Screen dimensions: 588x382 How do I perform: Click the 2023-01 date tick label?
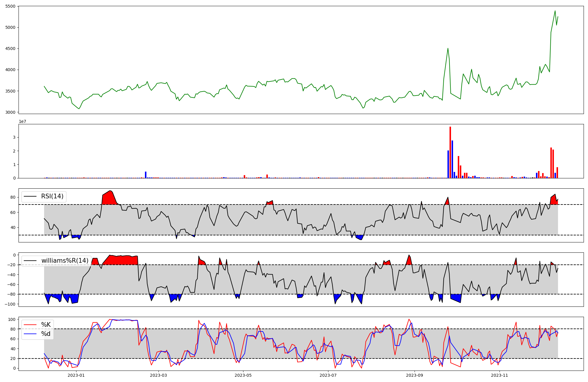pos(76,375)
